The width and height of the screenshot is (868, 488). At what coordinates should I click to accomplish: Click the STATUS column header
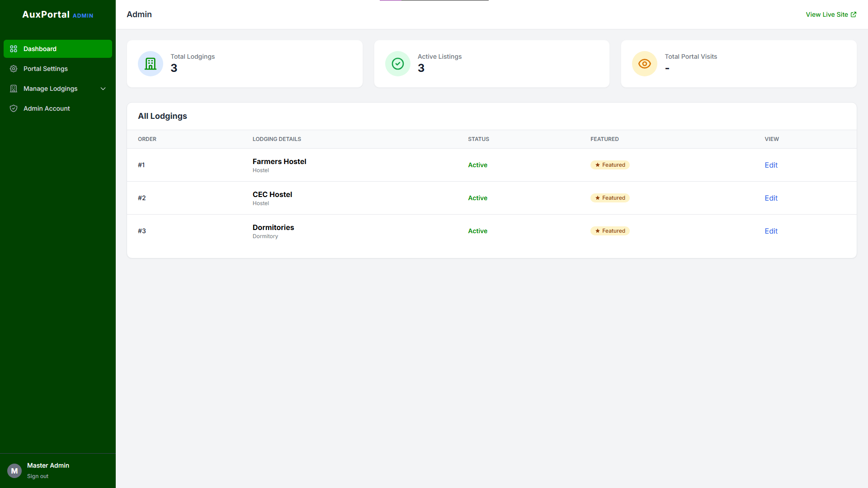tap(478, 139)
